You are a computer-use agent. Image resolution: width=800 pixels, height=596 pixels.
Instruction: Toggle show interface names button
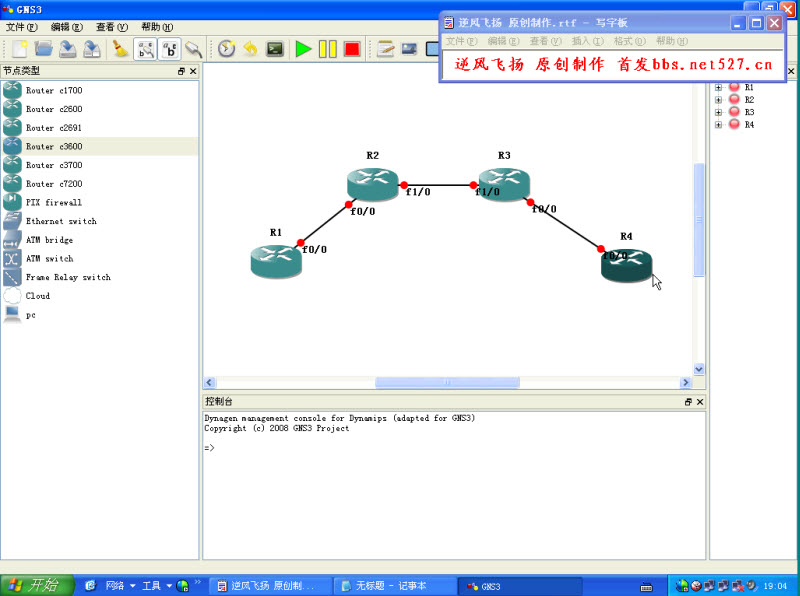tap(145, 49)
